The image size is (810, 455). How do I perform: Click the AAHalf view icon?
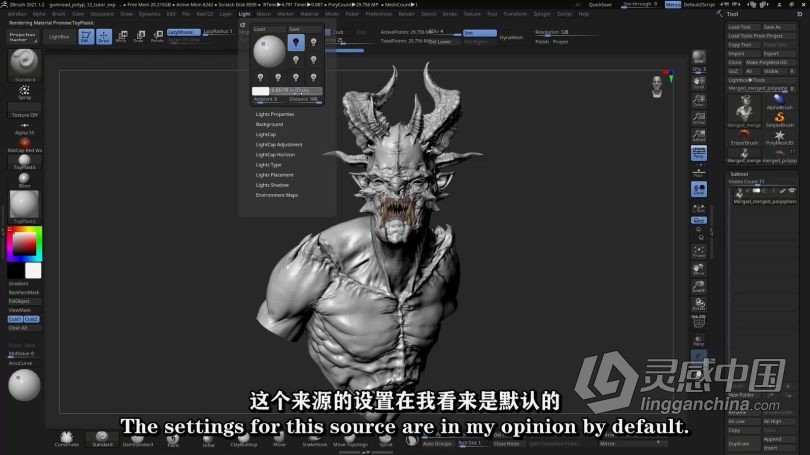coord(699,136)
